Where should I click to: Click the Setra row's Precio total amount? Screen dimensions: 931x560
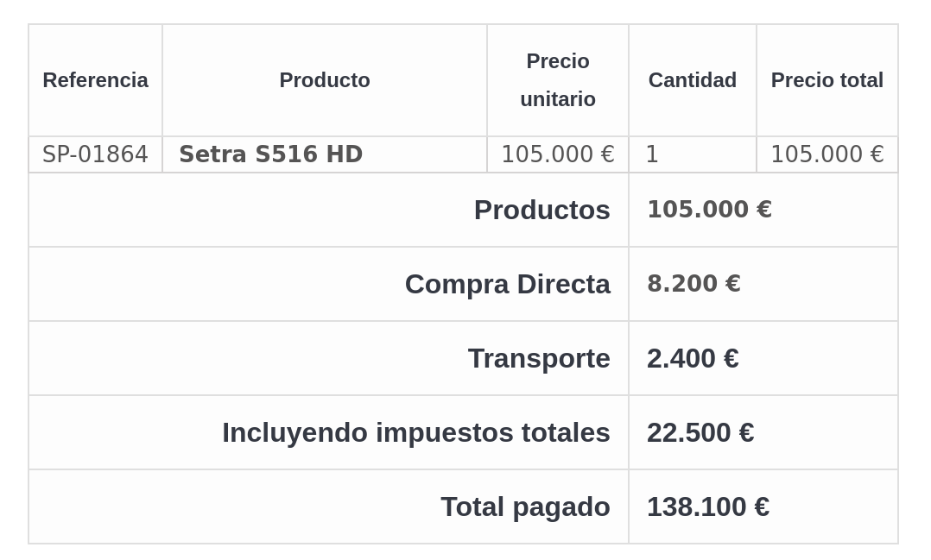pos(826,154)
